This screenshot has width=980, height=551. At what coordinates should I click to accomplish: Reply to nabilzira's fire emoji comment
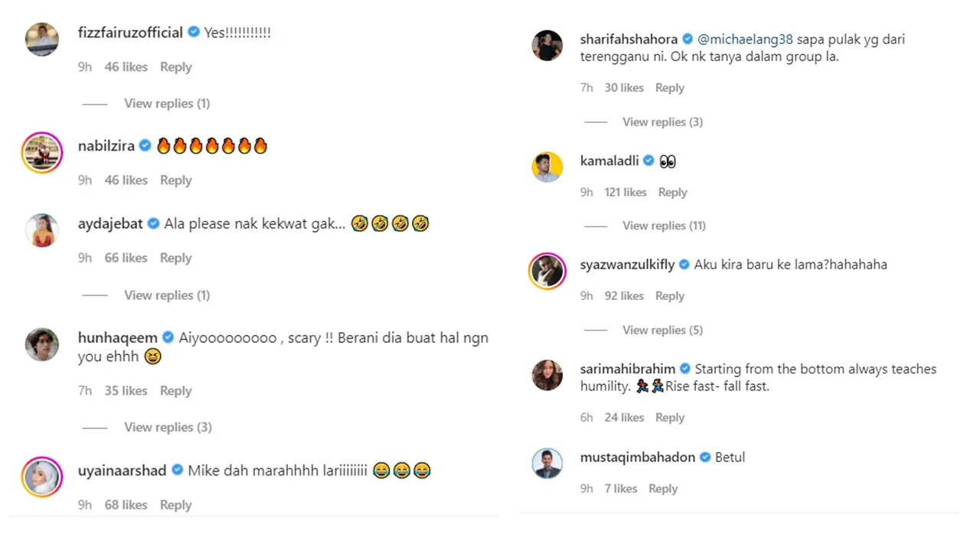coord(175,181)
